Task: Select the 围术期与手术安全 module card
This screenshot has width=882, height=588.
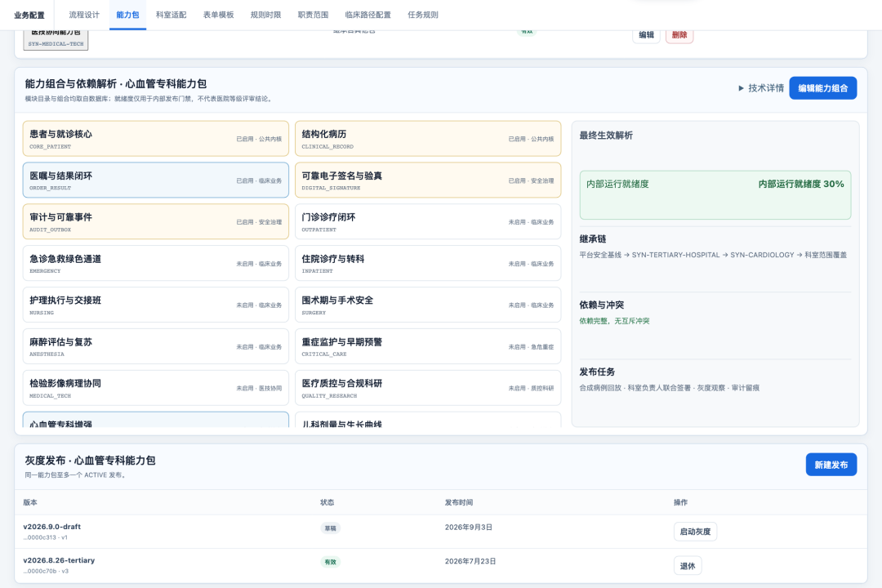Action: pos(428,305)
